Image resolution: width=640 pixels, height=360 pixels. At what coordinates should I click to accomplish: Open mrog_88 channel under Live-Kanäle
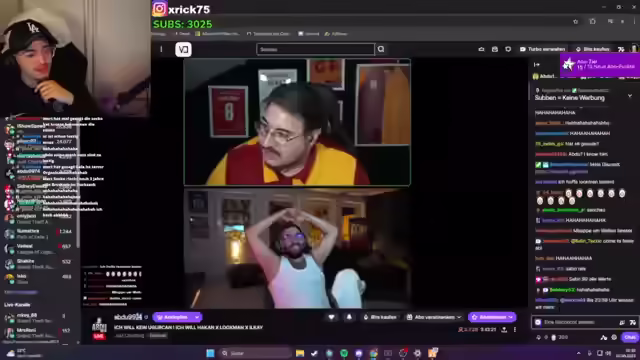[39, 318]
